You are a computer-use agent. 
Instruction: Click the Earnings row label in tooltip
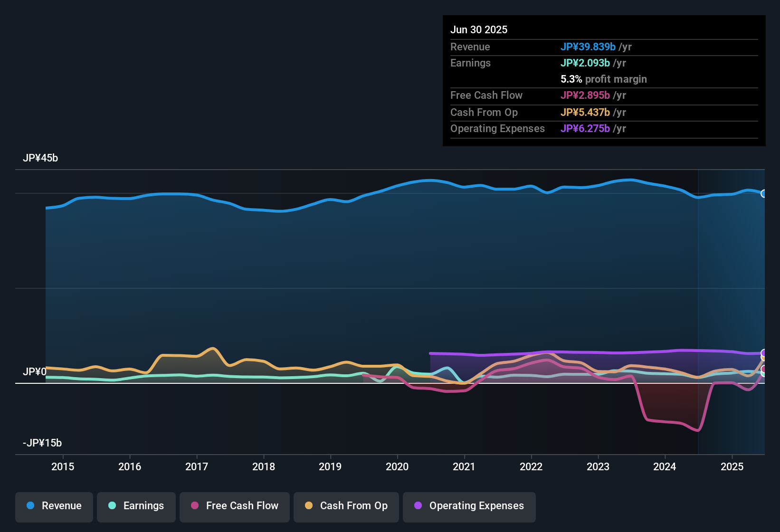click(470, 63)
